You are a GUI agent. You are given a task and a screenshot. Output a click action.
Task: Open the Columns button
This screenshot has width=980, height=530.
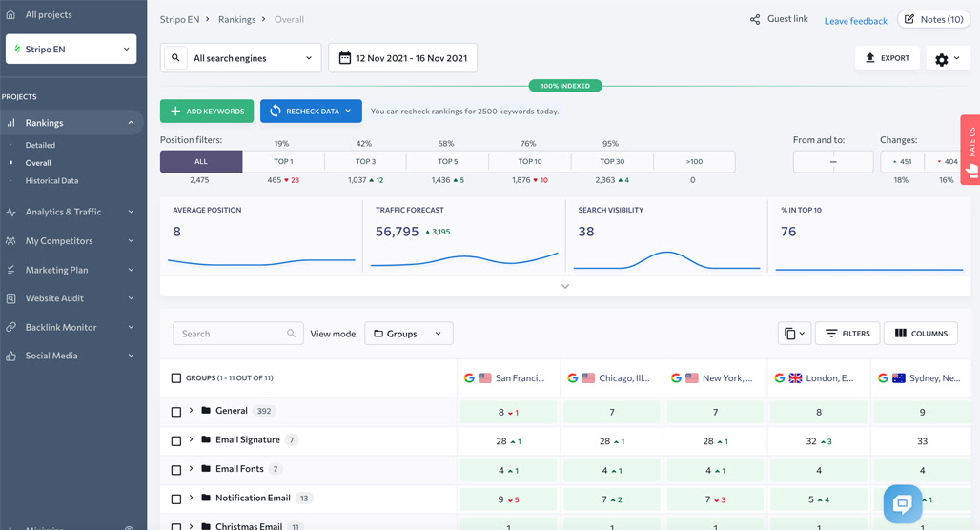(x=921, y=334)
